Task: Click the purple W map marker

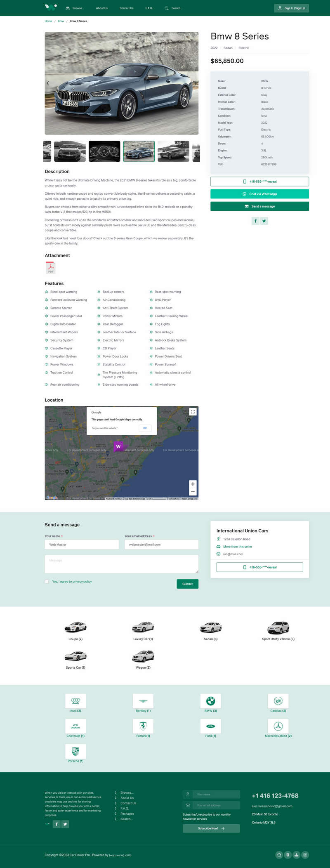Action: click(118, 446)
